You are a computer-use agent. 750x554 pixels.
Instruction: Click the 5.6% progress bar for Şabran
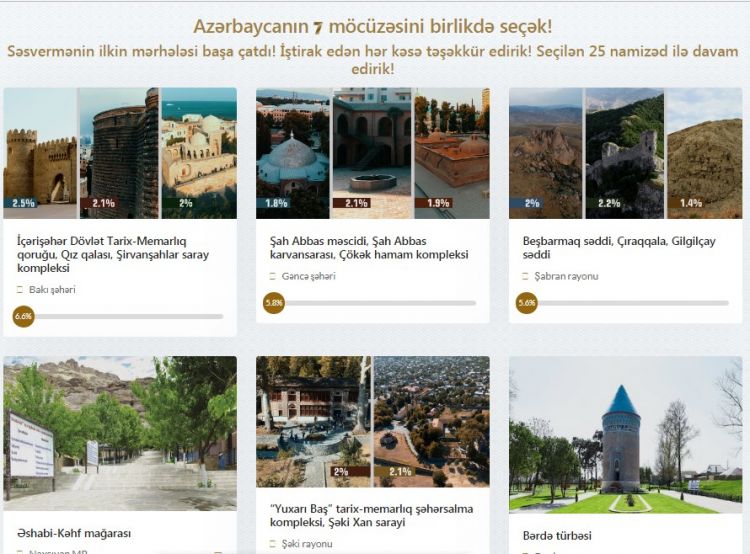623,303
